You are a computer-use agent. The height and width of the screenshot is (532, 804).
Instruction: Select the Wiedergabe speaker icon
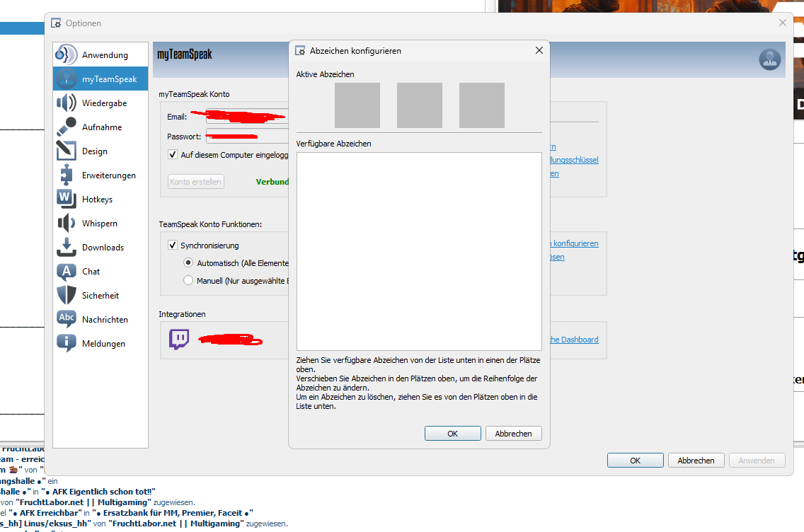click(67, 103)
